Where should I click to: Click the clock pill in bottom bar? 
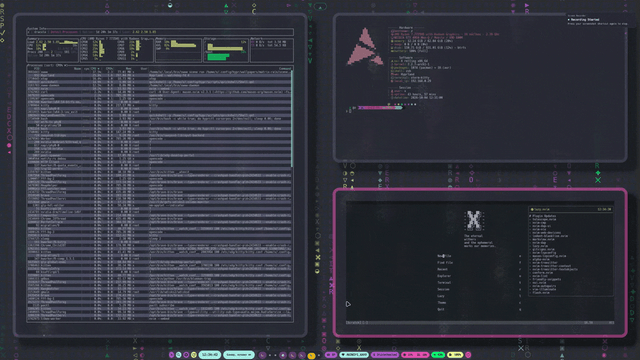[x=210, y=355]
